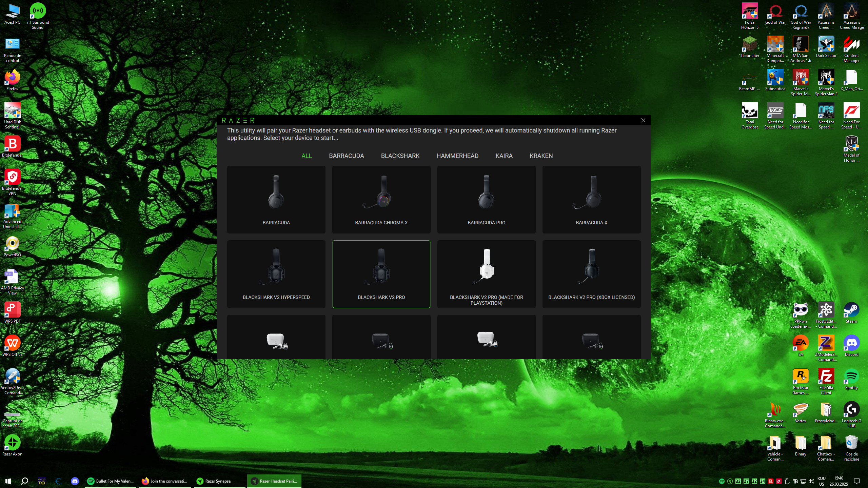868x488 pixels.
Task: Select the Dark Sector desktop icon
Action: [826, 47]
